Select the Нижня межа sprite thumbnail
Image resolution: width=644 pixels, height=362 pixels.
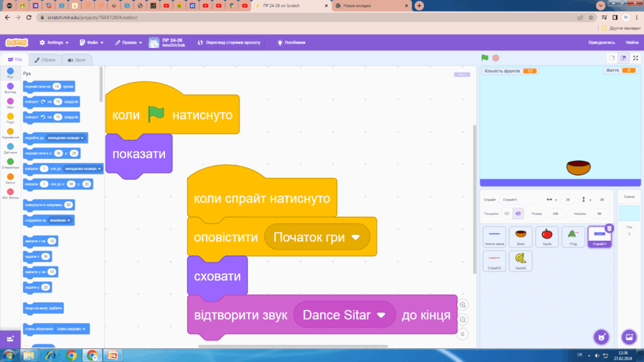tap(495, 236)
